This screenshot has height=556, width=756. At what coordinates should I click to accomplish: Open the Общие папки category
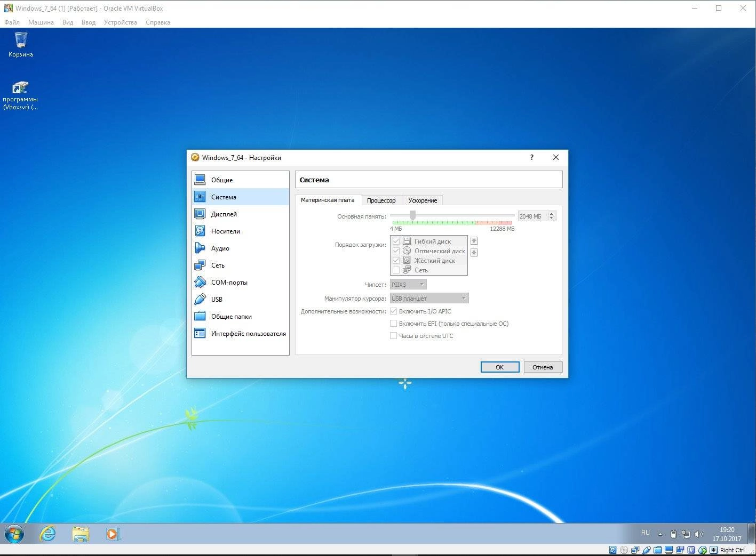tap(241, 316)
